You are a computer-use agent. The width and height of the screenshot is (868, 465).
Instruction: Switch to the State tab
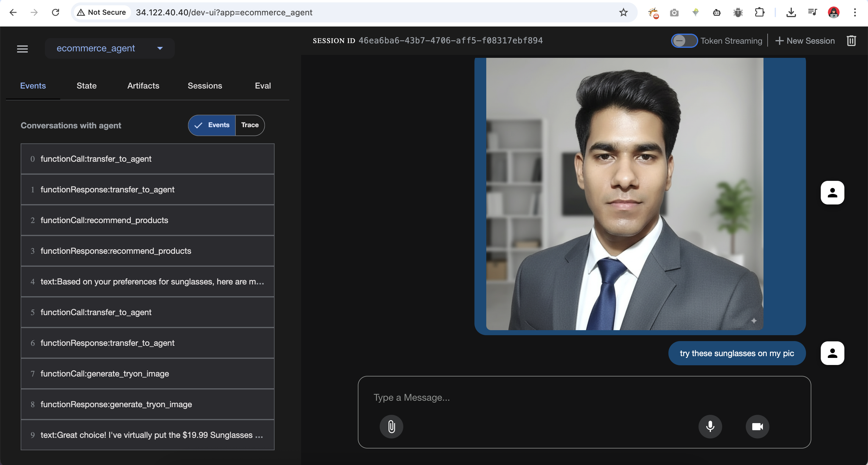click(86, 86)
